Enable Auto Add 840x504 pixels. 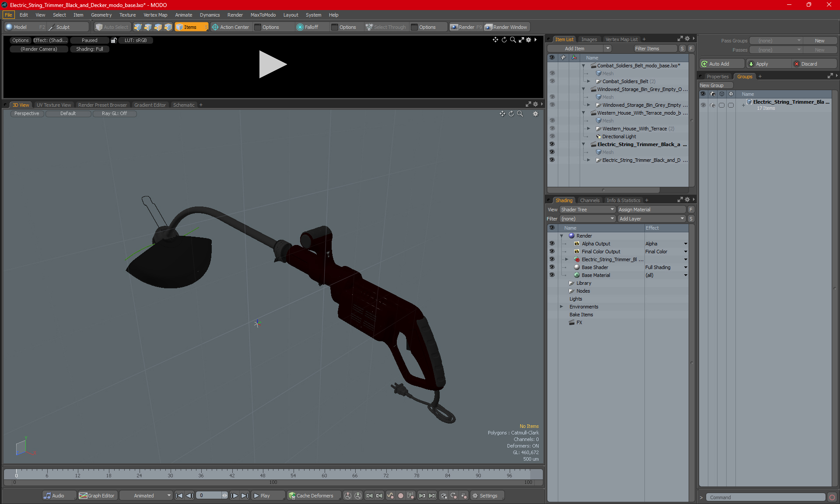(721, 64)
